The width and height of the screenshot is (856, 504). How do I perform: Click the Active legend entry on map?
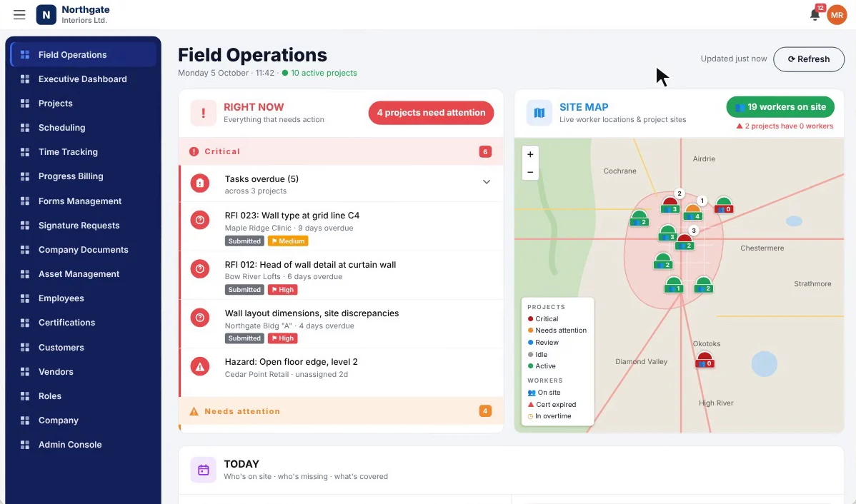coord(542,366)
